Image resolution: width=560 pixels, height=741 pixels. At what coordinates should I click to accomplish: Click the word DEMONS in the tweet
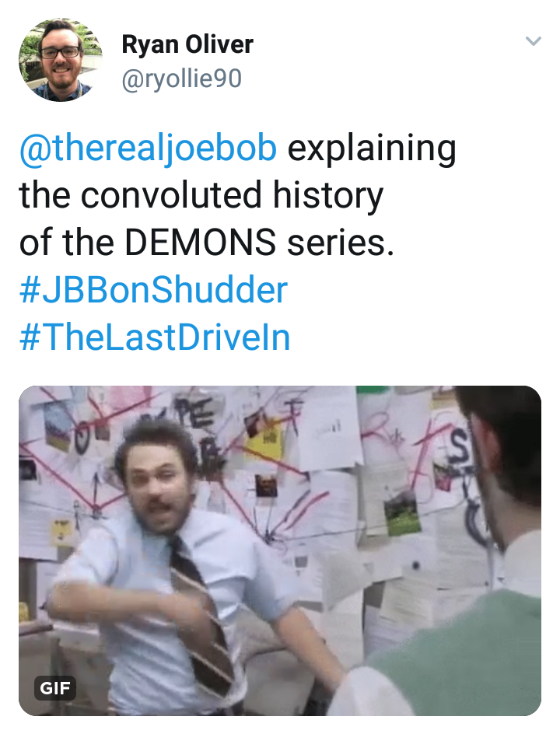[x=201, y=242]
